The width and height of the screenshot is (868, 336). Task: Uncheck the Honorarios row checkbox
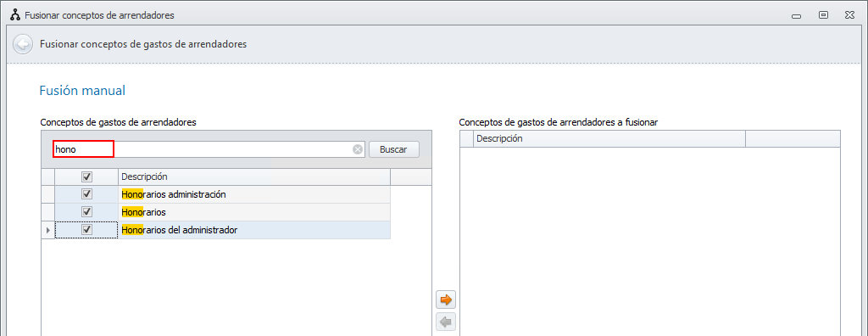pyautogui.click(x=87, y=212)
